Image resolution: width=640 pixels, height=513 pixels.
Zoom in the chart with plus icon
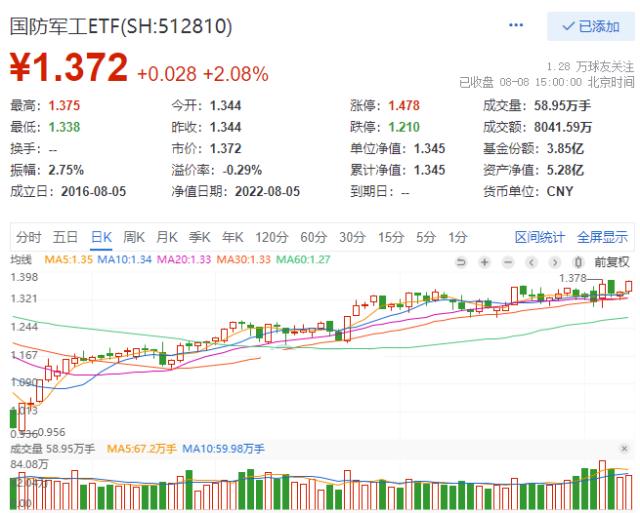[x=484, y=262]
